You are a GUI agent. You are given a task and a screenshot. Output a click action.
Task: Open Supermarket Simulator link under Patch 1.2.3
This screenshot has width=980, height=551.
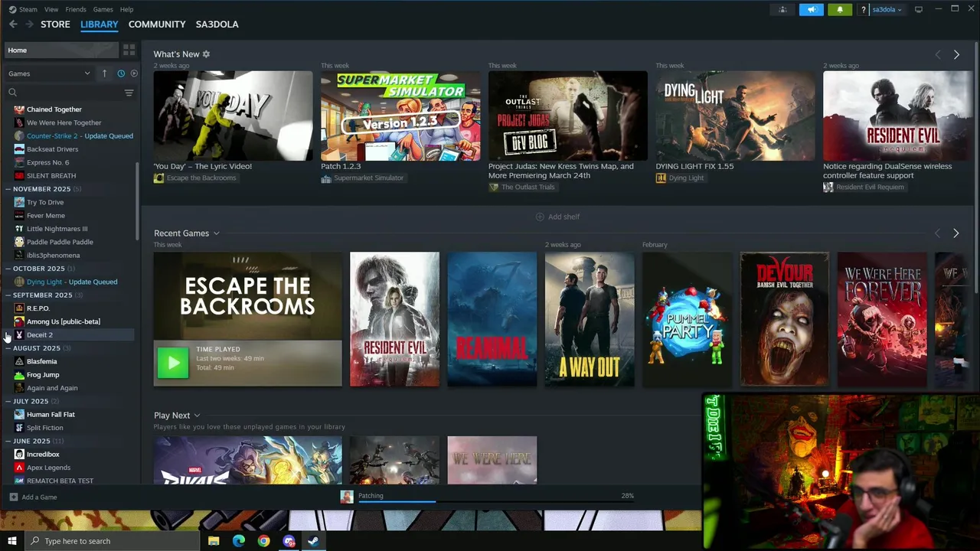pos(368,178)
